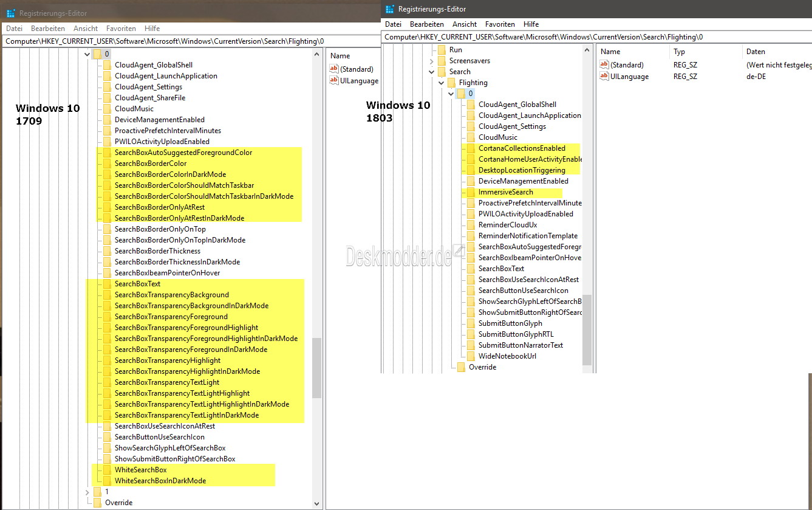Screen dimensions: 812x510
Task: Click folder icon of CloudAgent_GlobalShell in the left window
Action: pos(107,65)
